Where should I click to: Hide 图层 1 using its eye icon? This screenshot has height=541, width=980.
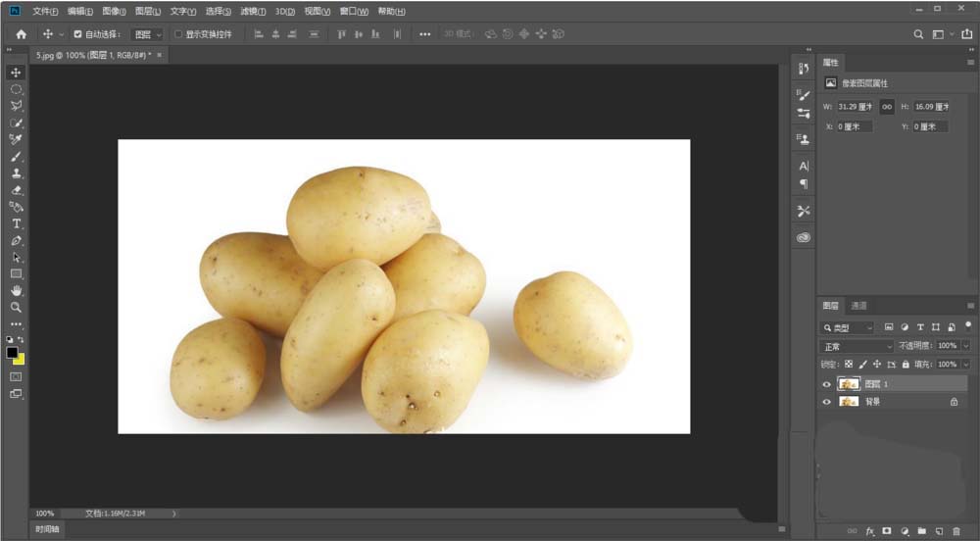[826, 385]
